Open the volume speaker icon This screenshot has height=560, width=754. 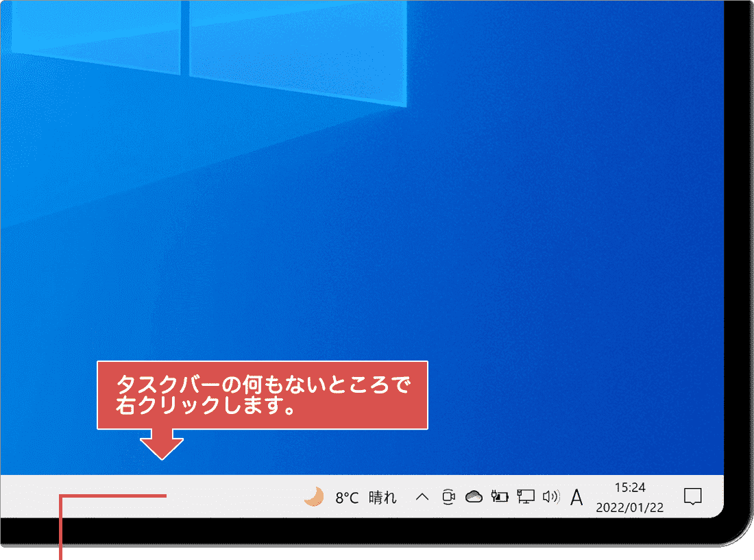[x=551, y=496]
